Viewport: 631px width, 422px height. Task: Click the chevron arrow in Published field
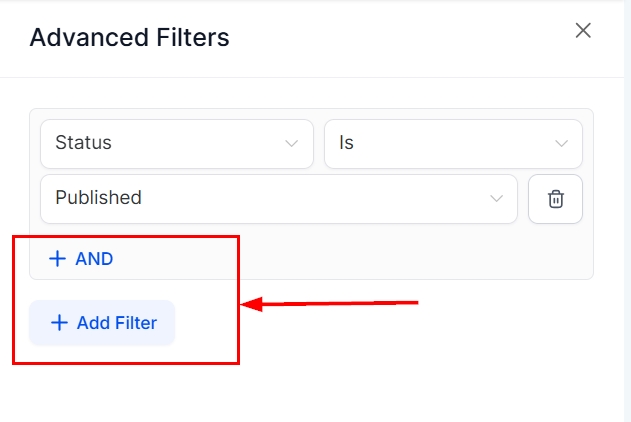(x=496, y=199)
